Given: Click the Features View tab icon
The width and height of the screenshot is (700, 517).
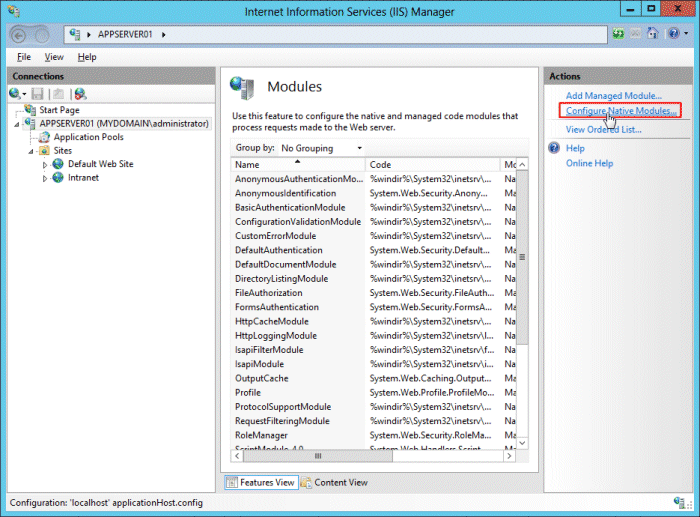Looking at the screenshot, I should point(232,482).
